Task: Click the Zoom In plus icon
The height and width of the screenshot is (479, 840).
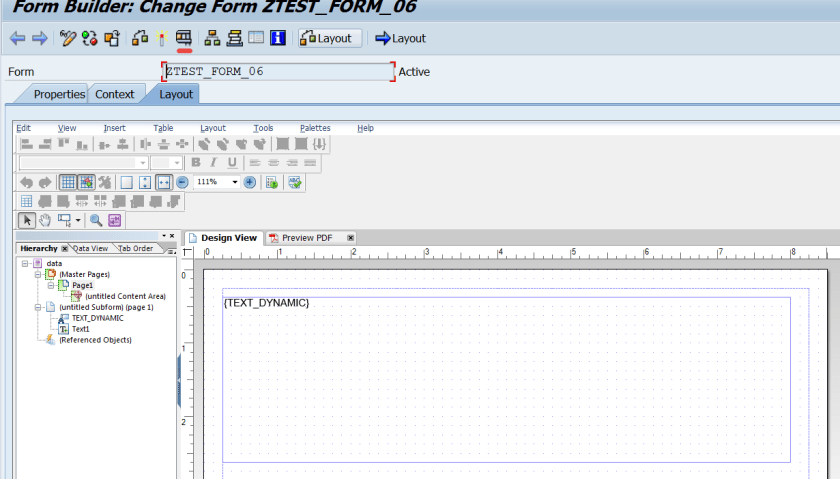Action: tap(250, 182)
